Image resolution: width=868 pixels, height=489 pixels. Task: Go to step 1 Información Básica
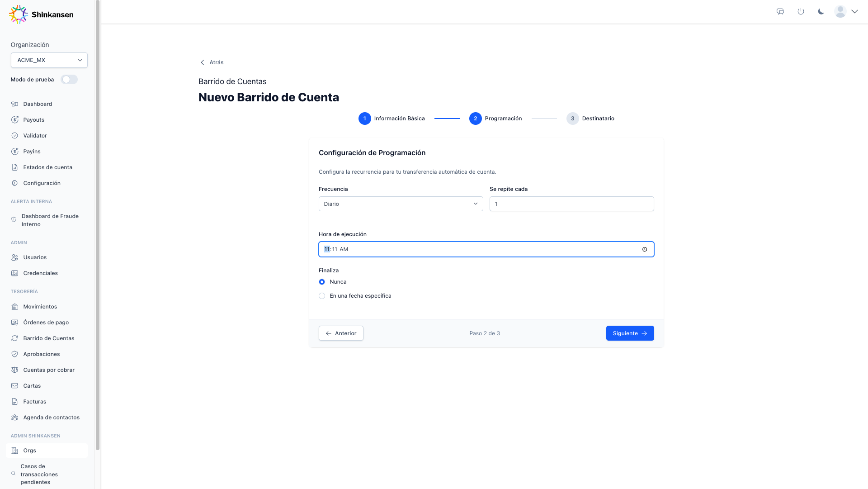click(x=392, y=119)
